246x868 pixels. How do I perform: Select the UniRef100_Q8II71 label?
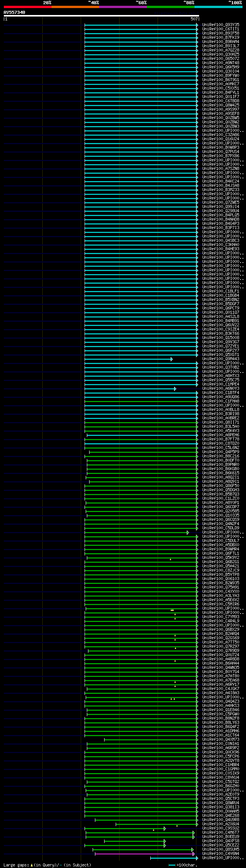[x=221, y=422]
